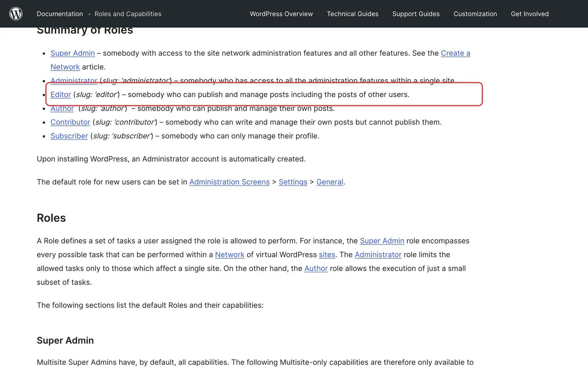Click the Roles section heading
Viewport: 588px width, 368px height.
[51, 218]
